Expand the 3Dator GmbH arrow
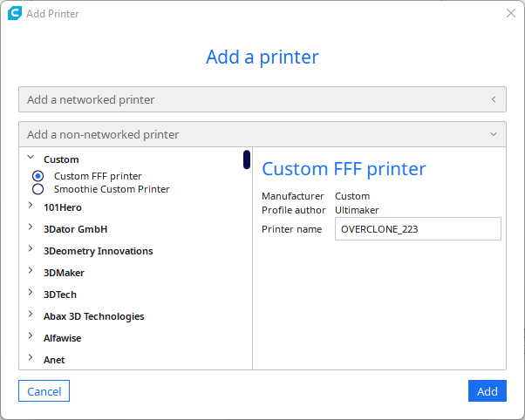Image resolution: width=525 pixels, height=420 pixels. [31, 227]
